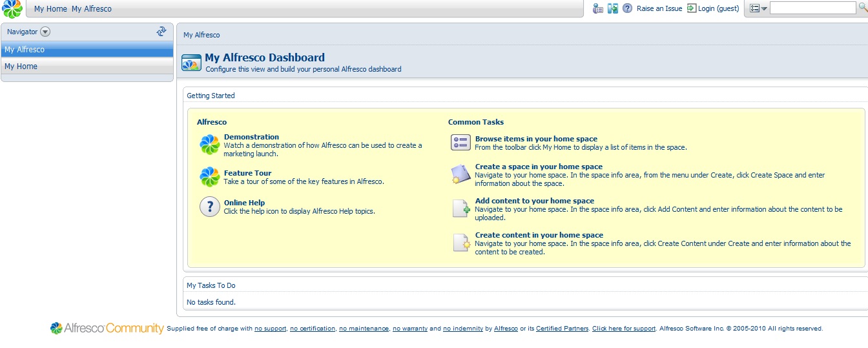Click the My Tasks To Do panel title

(x=211, y=285)
